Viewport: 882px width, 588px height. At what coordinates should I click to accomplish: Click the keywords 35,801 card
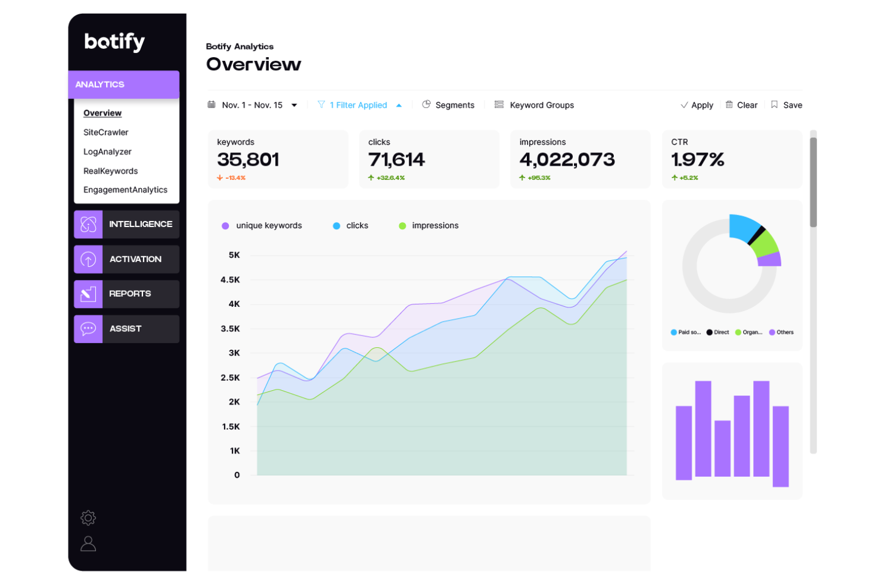pyautogui.click(x=278, y=159)
